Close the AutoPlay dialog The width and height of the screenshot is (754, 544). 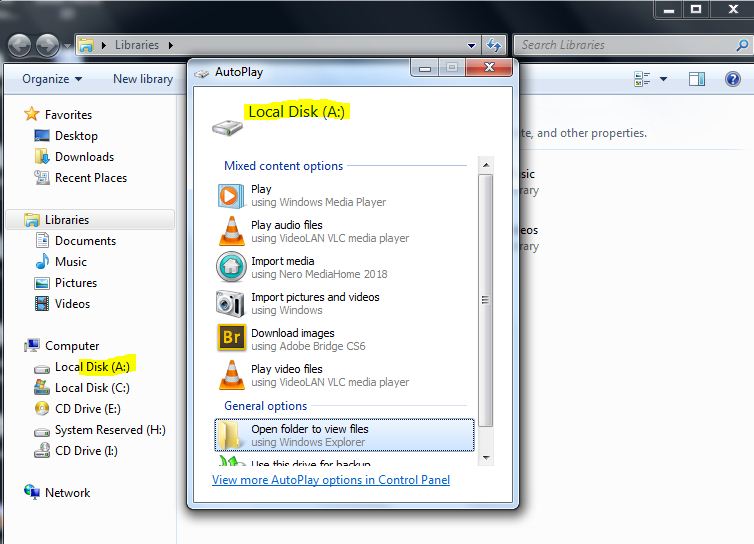coord(489,67)
